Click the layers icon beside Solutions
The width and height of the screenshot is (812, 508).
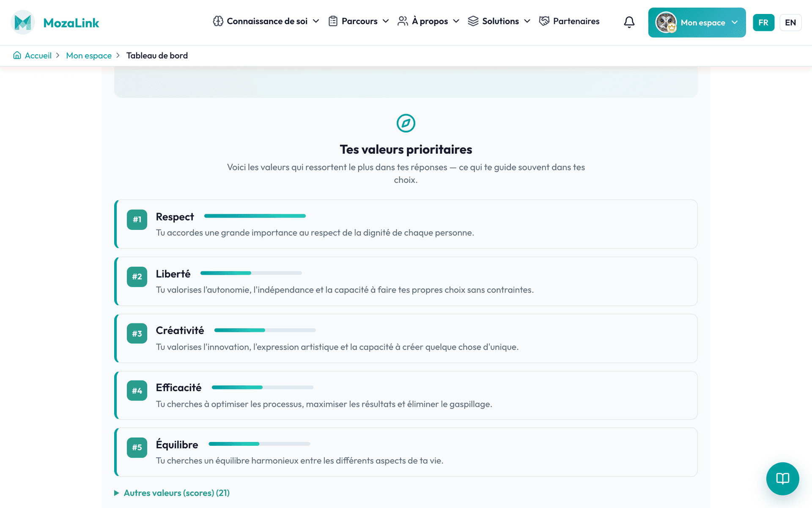tap(473, 21)
